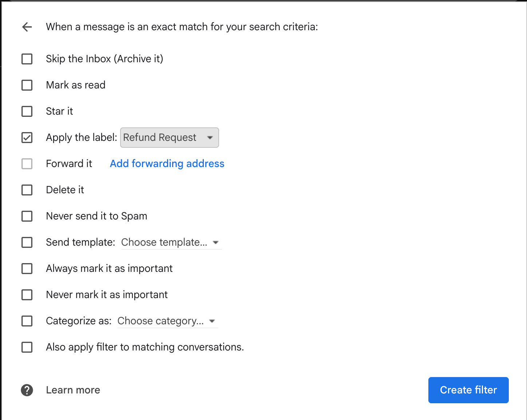The image size is (527, 420).
Task: Open the Refund Request label dropdown
Action: point(170,138)
